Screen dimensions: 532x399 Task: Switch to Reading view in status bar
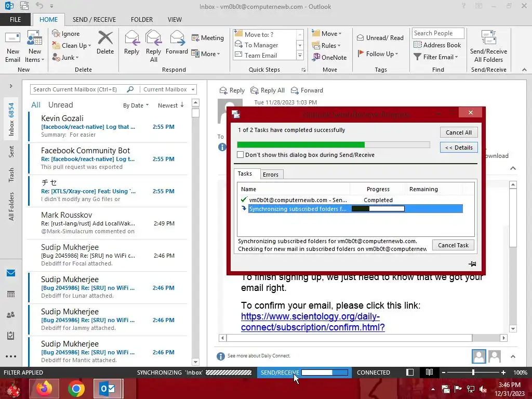point(429,372)
